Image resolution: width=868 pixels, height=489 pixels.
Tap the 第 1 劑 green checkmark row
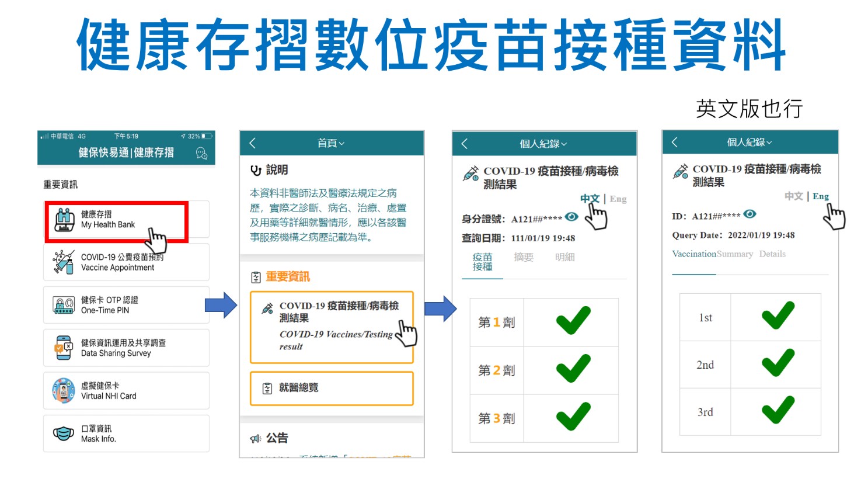[573, 322]
